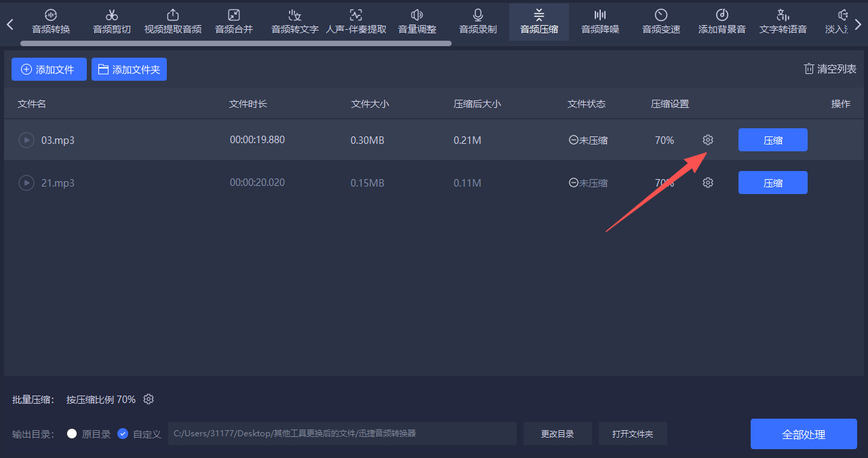Click the 添加文件夹 button
The image size is (868, 458).
tap(129, 69)
